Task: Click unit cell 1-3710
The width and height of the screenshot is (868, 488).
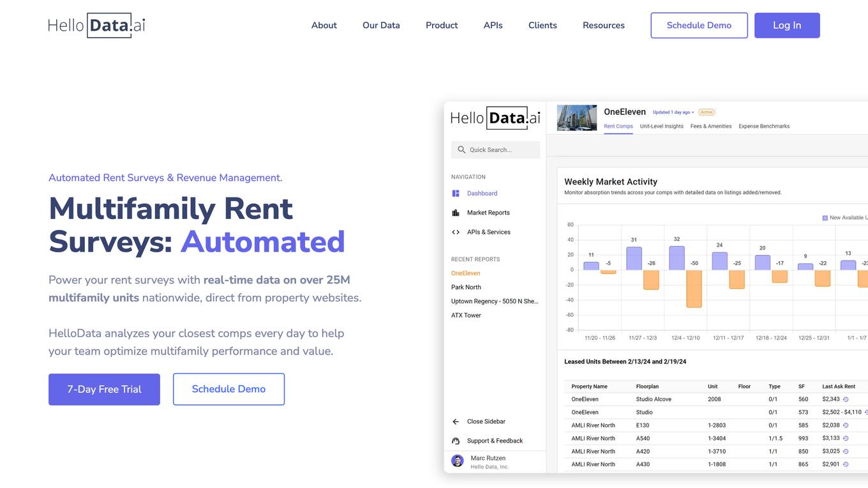Action: point(717,452)
